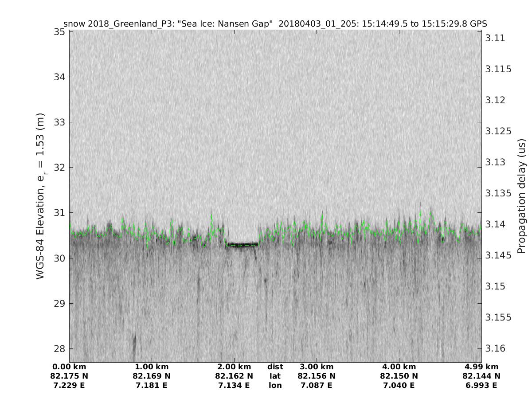The width and height of the screenshot is (532, 399).
Task: Click the '0.00 km' distance label
Action: click(x=70, y=367)
